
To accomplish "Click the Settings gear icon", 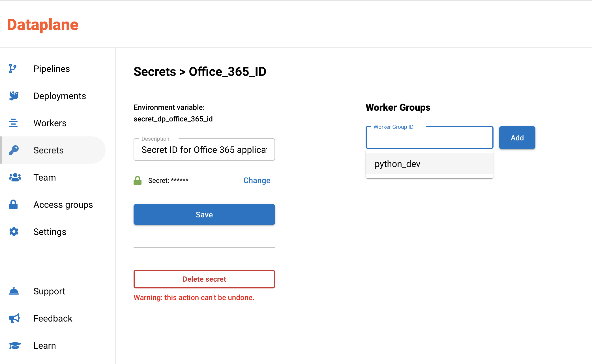I will (14, 232).
